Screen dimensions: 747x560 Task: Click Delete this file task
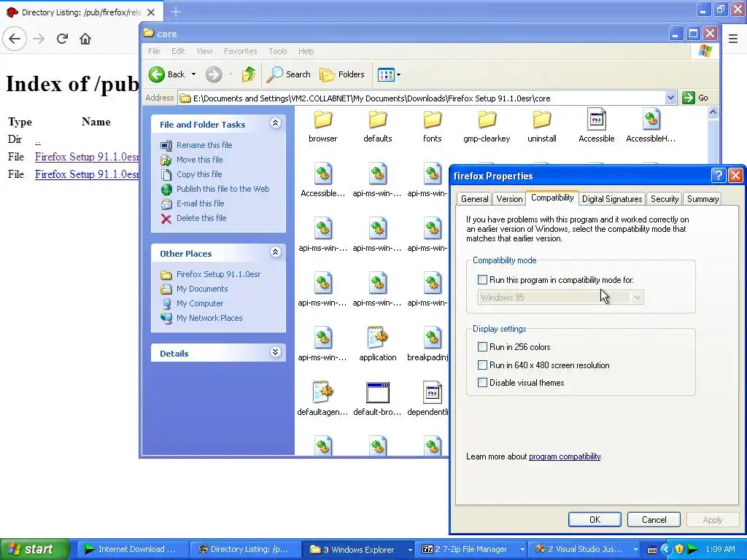pyautogui.click(x=201, y=218)
